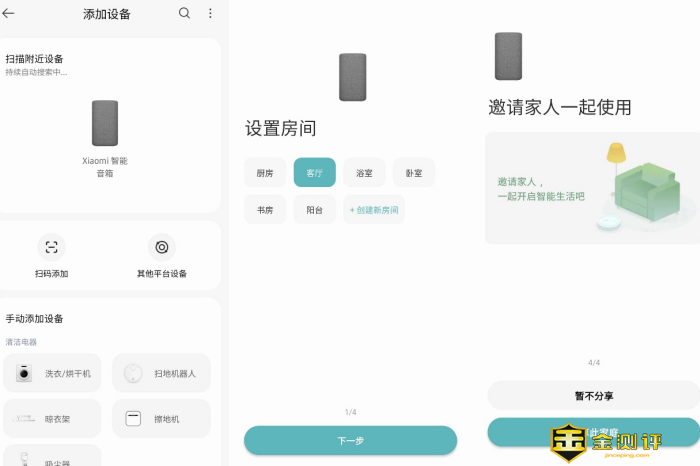Click 创建新房间 to add room
The width and height of the screenshot is (700, 466).
(x=374, y=210)
